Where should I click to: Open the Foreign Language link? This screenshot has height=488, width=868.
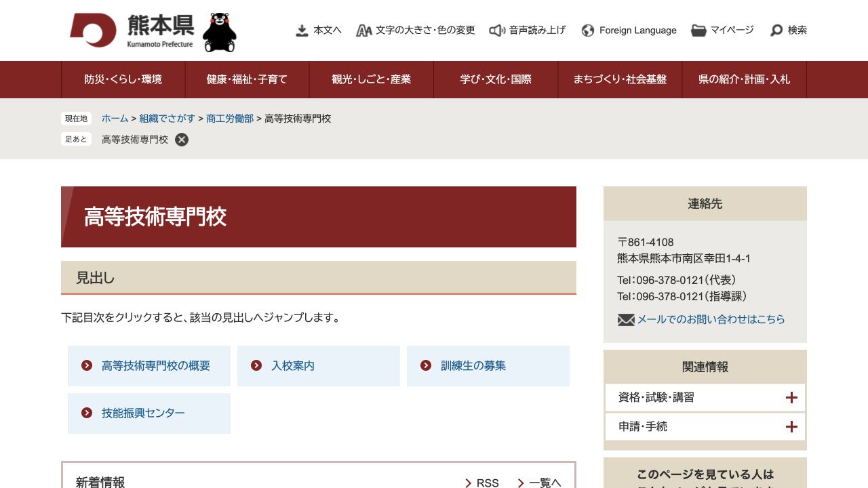click(638, 30)
